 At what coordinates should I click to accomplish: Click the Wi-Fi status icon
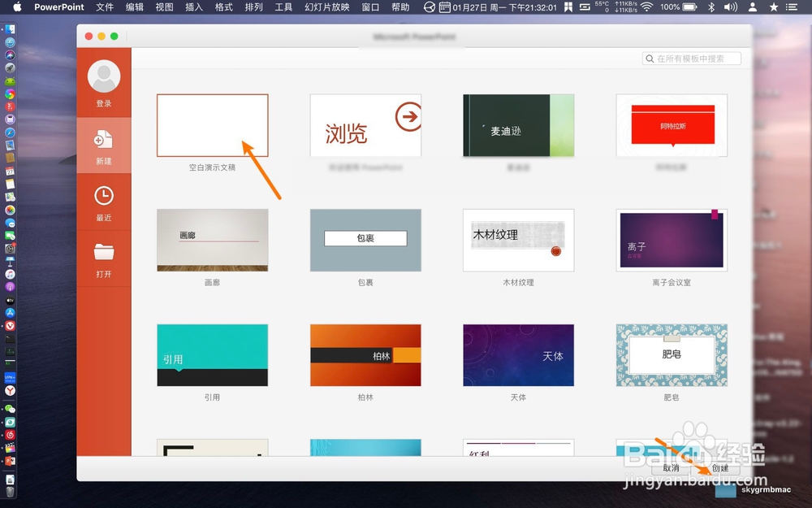[647, 7]
